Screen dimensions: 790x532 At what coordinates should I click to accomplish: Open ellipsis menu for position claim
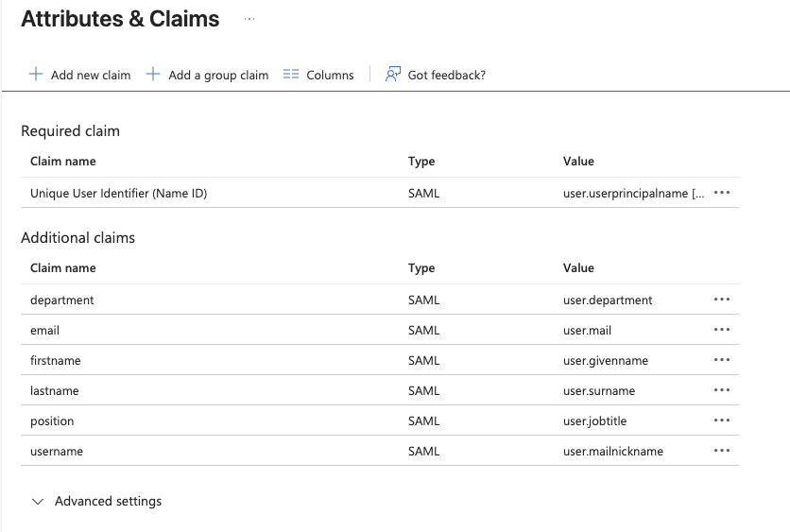pyautogui.click(x=722, y=420)
